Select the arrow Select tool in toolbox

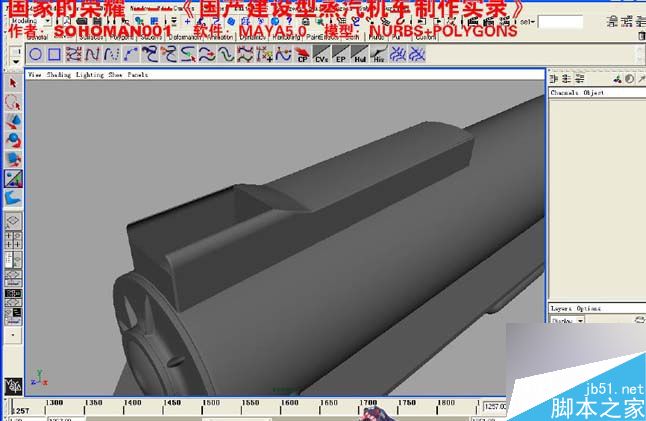pyautogui.click(x=13, y=83)
